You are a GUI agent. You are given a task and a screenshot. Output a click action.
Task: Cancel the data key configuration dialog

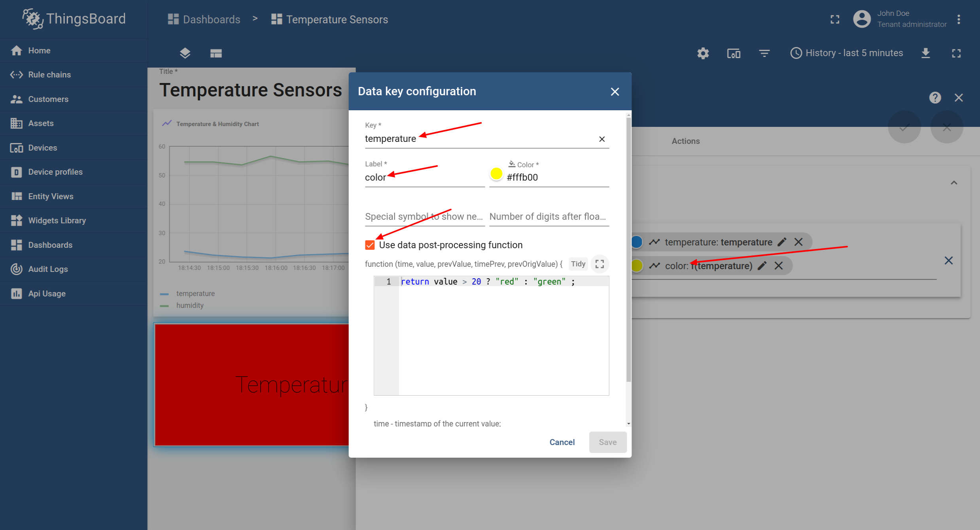(x=562, y=442)
